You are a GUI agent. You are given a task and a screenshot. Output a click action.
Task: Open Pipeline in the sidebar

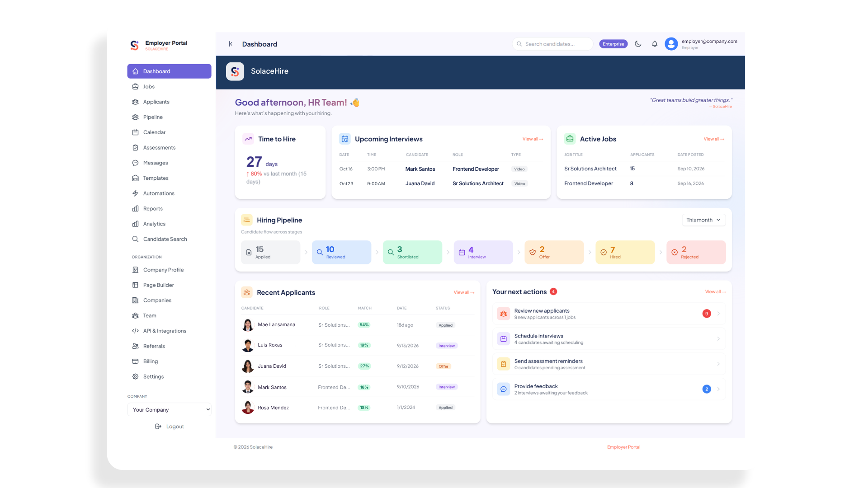pos(169,117)
